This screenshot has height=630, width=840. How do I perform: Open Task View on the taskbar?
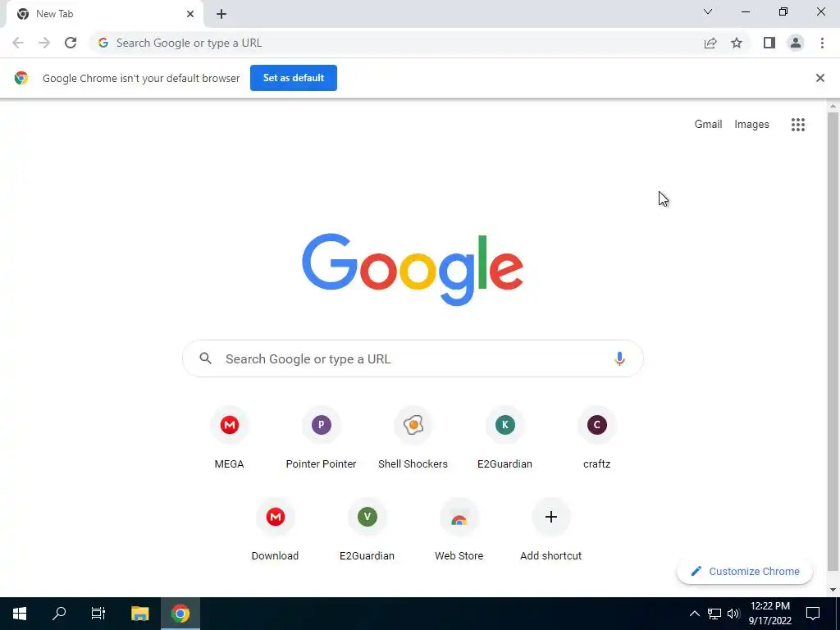(98, 614)
